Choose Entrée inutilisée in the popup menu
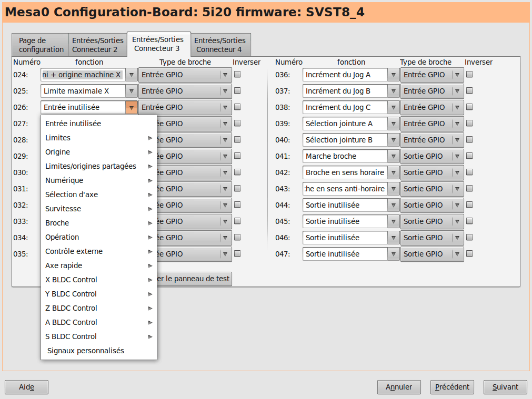 tap(99, 124)
